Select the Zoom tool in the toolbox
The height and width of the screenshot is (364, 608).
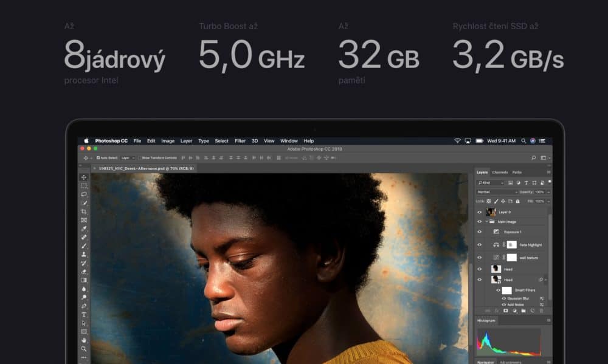click(84, 348)
